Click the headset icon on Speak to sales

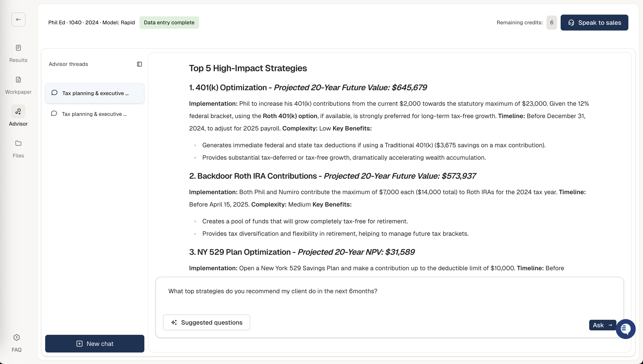[572, 23]
